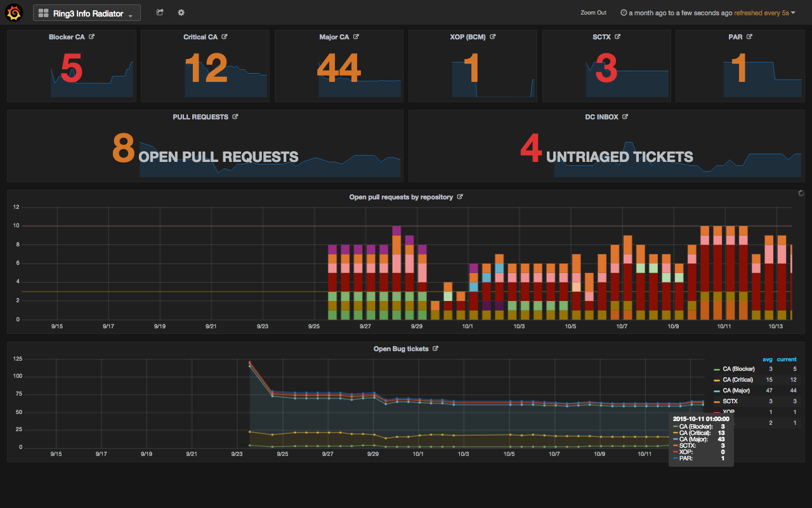Image resolution: width=812 pixels, height=508 pixels.
Task: Click the Zoom Out button
Action: pyautogui.click(x=593, y=13)
